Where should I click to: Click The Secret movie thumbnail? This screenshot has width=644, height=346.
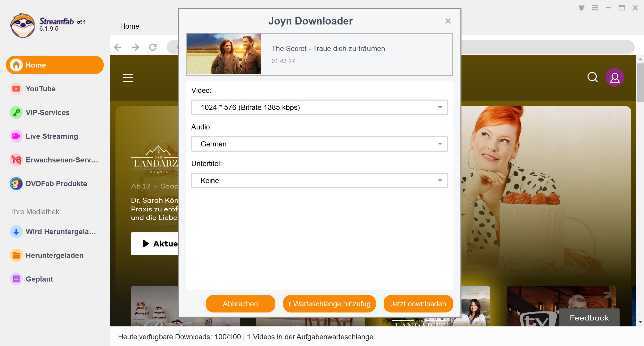click(224, 54)
